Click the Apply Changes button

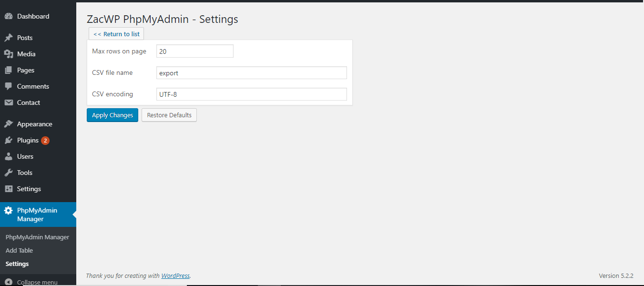(112, 115)
